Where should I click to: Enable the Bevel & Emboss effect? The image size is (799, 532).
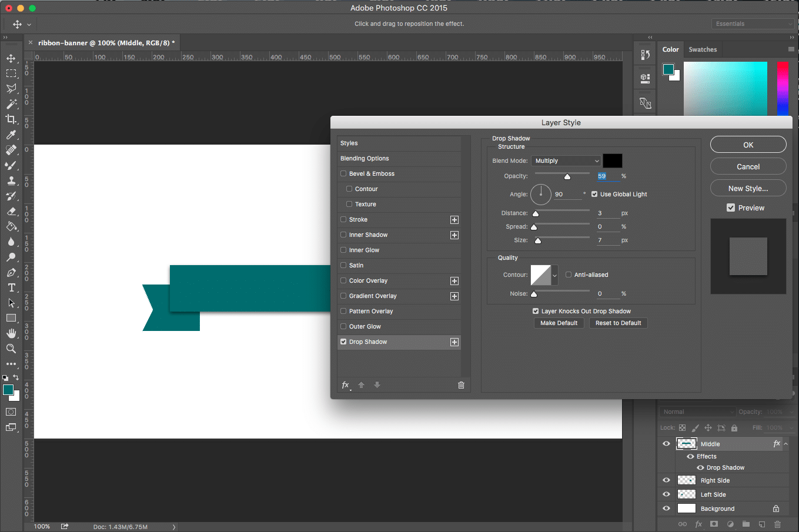pyautogui.click(x=343, y=173)
